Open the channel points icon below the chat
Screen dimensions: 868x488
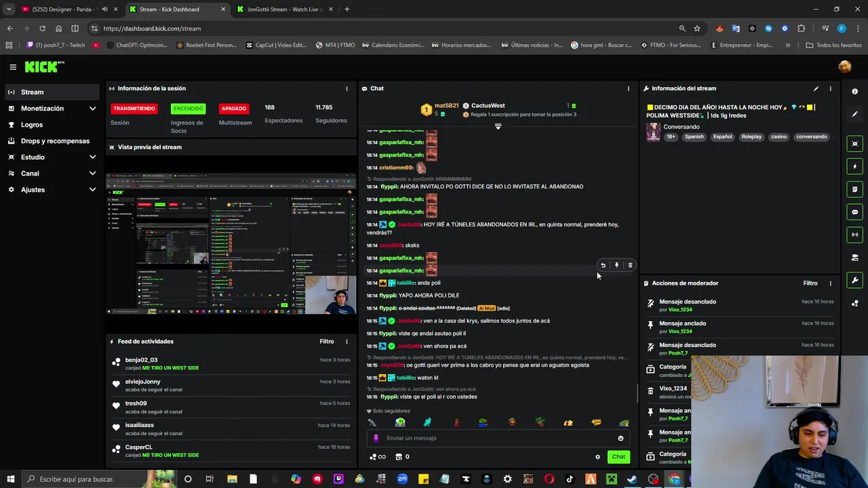pyautogui.click(x=378, y=457)
